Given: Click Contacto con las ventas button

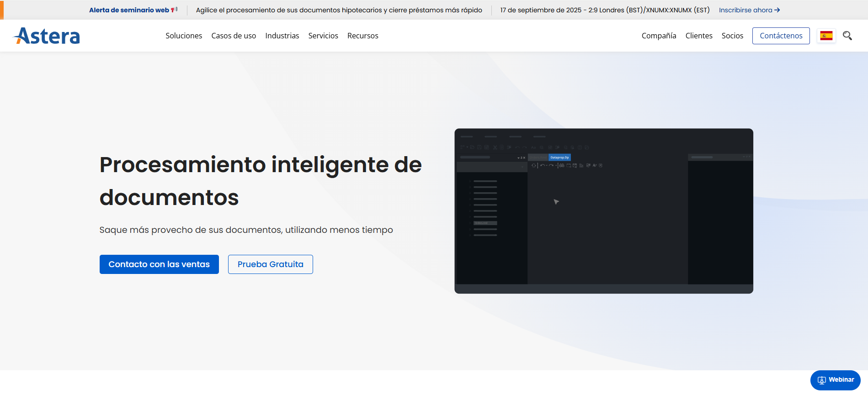Looking at the screenshot, I should [159, 264].
